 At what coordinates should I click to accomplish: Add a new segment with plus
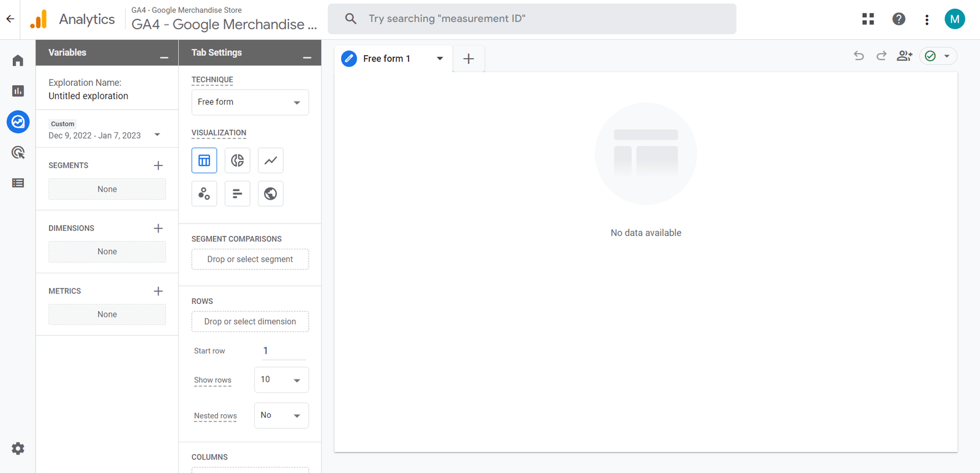coord(158,165)
